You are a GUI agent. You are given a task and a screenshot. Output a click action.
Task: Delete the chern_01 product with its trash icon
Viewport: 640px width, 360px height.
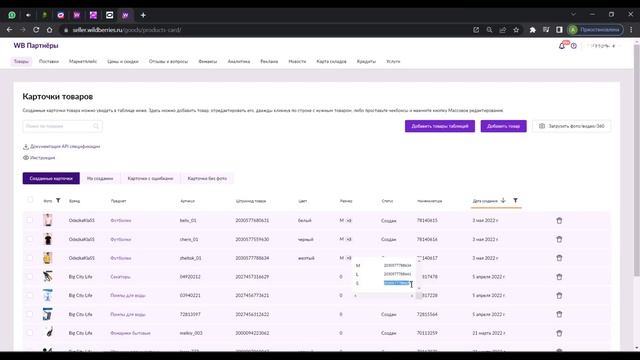pos(559,239)
